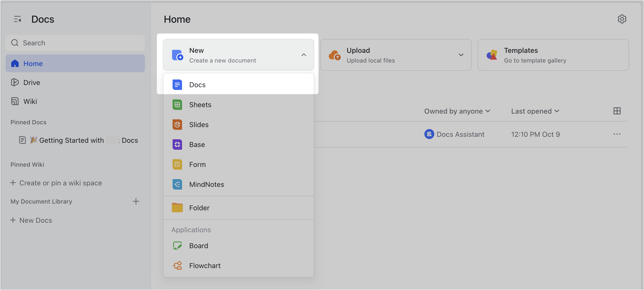The image size is (644, 290).
Task: Choose Board from the Applications section
Action: 239,246
